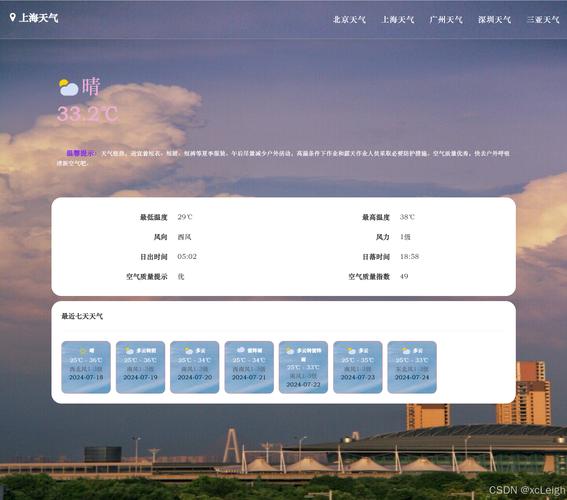The height and width of the screenshot is (500, 567).
Task: Click the 最近七天天气 heading
Action: click(82, 316)
